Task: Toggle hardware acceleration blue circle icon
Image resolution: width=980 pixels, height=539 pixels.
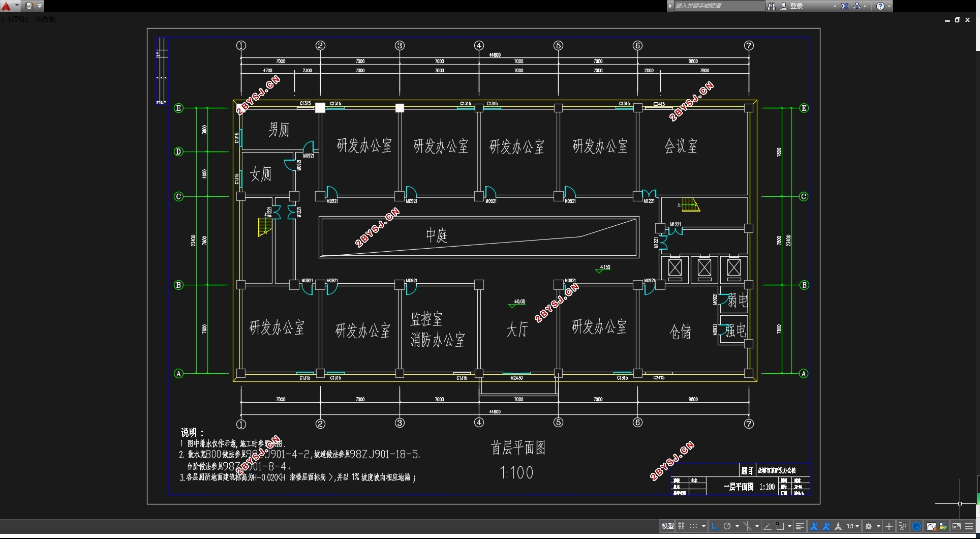Action: 916,526
